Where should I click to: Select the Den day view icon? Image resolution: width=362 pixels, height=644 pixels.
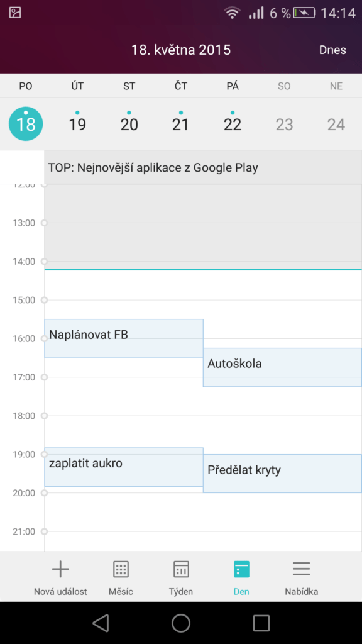241,569
